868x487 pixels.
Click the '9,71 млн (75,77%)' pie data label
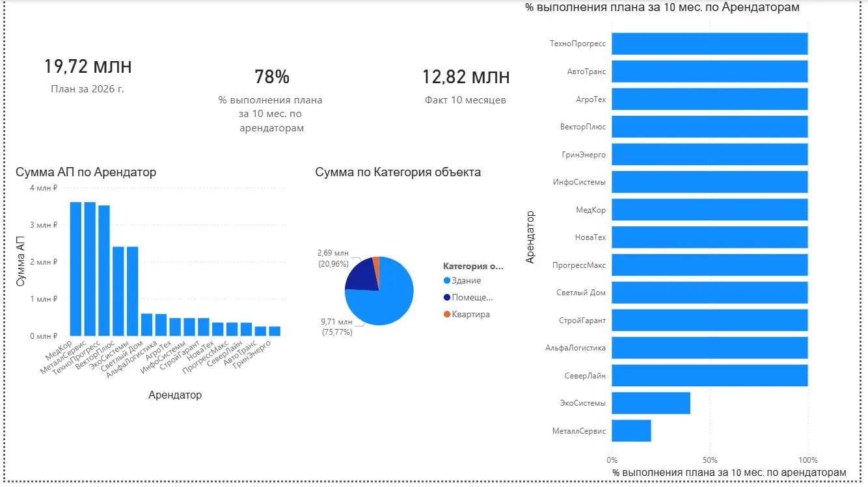coord(337,327)
